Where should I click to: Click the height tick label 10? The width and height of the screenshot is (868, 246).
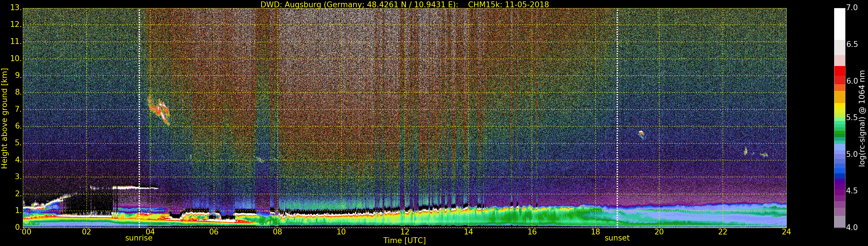point(16,58)
